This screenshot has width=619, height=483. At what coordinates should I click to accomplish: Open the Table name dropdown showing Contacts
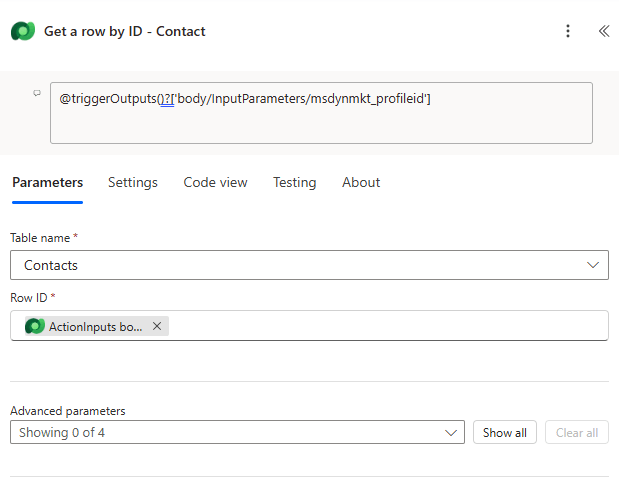coord(300,265)
